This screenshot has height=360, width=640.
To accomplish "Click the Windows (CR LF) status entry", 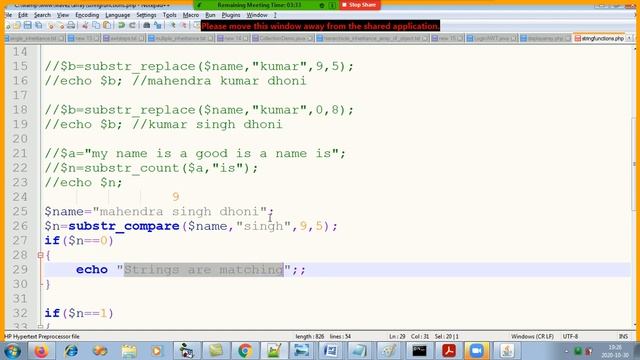I will [x=532, y=337].
